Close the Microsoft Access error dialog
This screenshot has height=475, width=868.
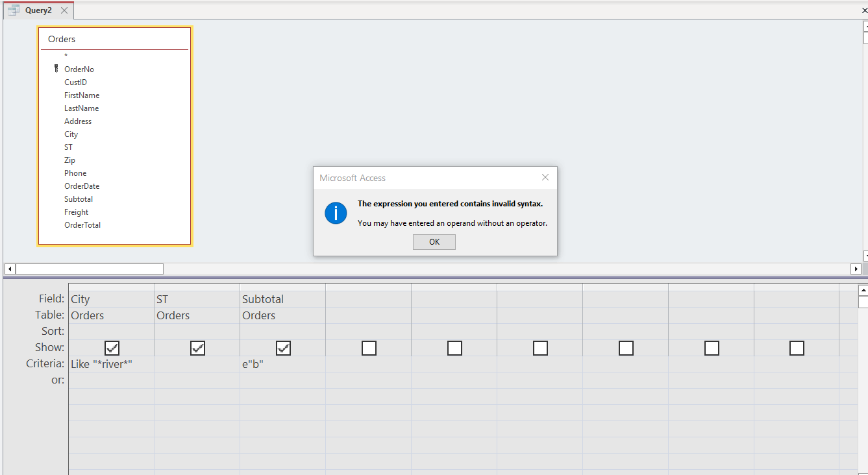pos(545,177)
